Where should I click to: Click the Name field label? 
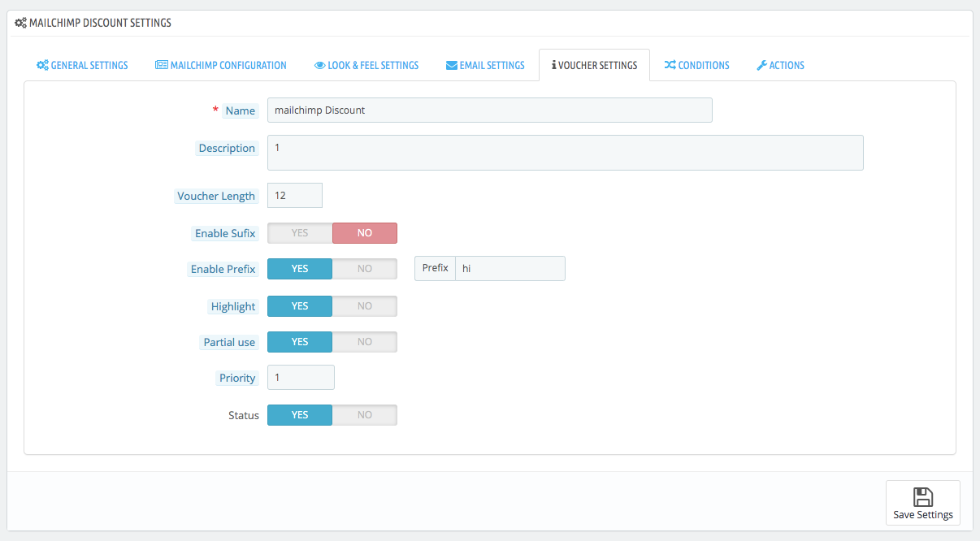(x=241, y=111)
